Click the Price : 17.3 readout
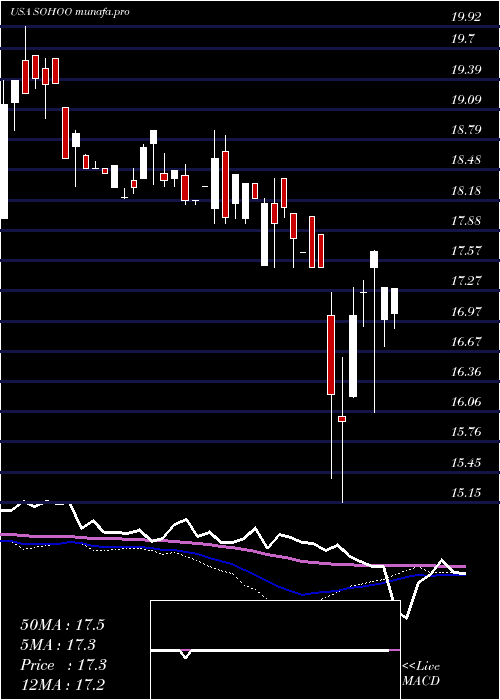Viewport: 500px width, 700px height. 63,665
